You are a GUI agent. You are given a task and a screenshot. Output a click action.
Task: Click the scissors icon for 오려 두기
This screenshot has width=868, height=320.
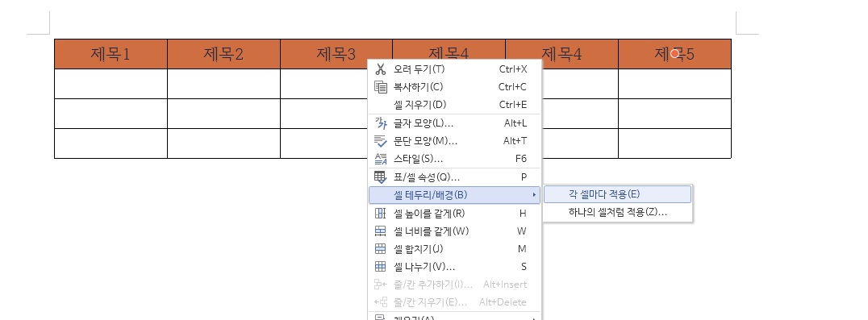(380, 69)
